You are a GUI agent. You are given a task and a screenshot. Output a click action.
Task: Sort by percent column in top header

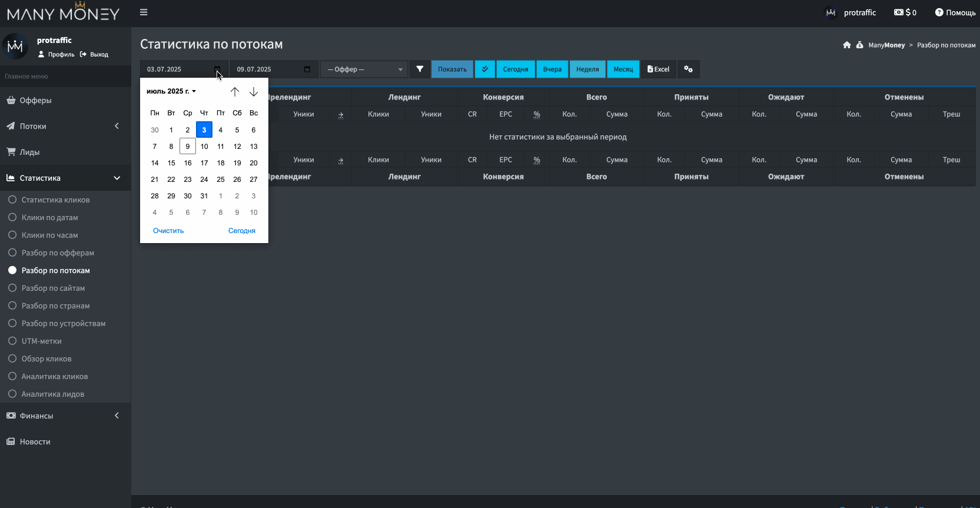pyautogui.click(x=537, y=115)
